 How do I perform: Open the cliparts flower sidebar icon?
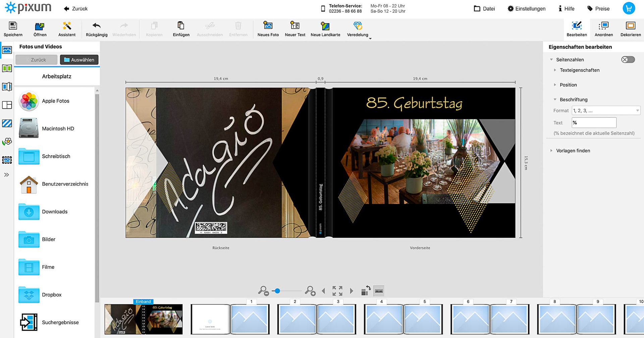7,142
